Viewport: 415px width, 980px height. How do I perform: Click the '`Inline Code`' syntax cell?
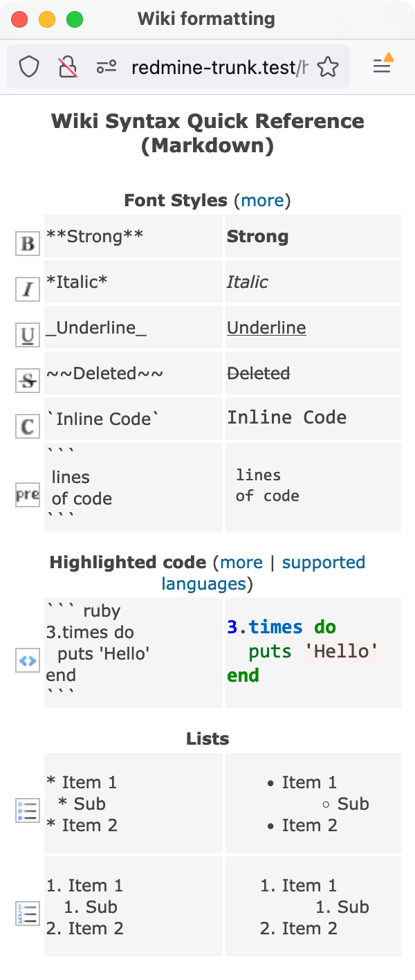[133, 419]
